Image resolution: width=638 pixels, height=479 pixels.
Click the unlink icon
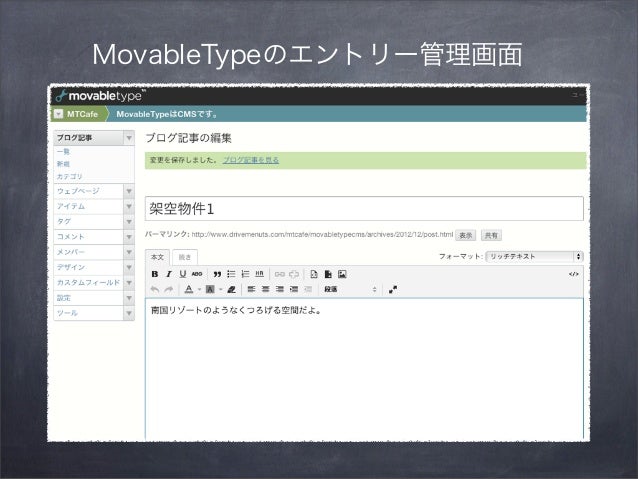click(294, 274)
